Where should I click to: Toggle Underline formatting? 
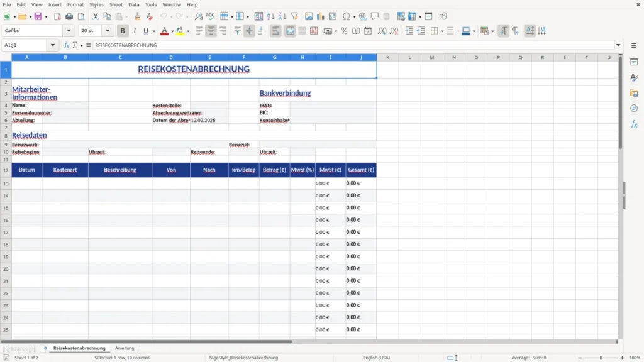[x=145, y=31]
